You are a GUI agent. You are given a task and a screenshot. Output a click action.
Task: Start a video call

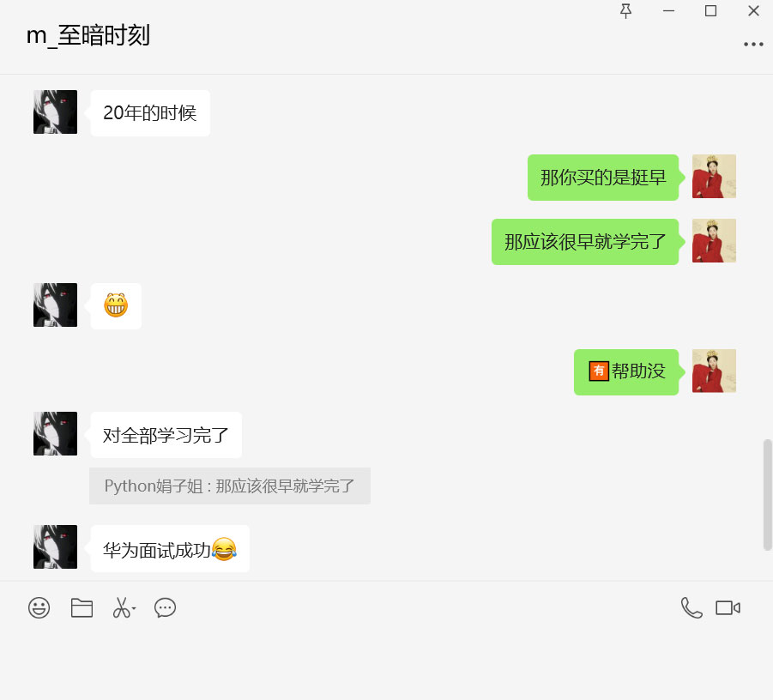pos(728,608)
